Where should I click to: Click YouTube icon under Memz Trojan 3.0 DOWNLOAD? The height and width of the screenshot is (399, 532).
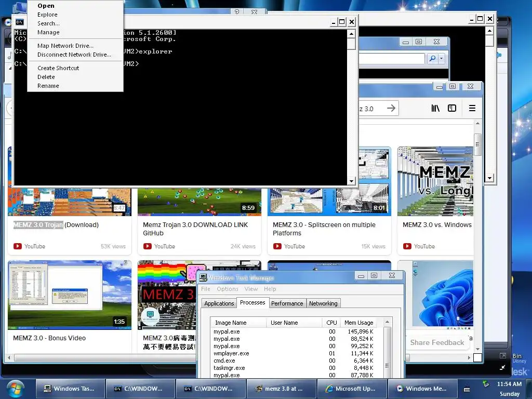pyautogui.click(x=147, y=246)
